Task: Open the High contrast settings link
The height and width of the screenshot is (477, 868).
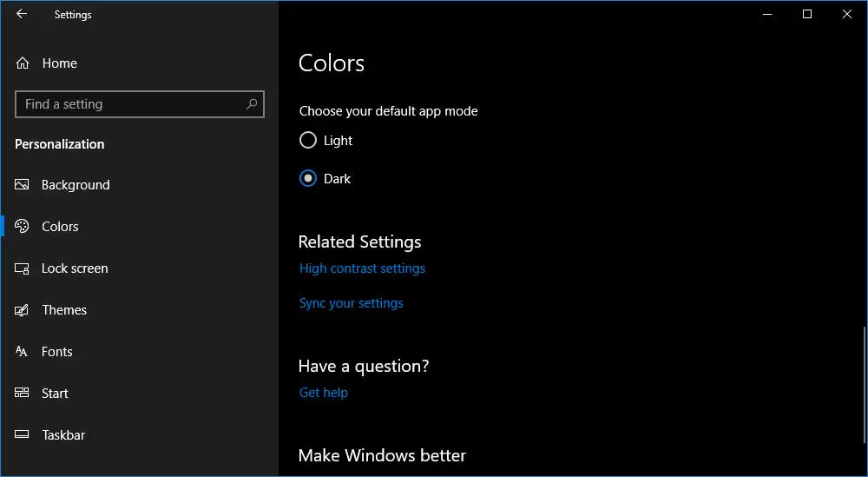Action: 362,268
